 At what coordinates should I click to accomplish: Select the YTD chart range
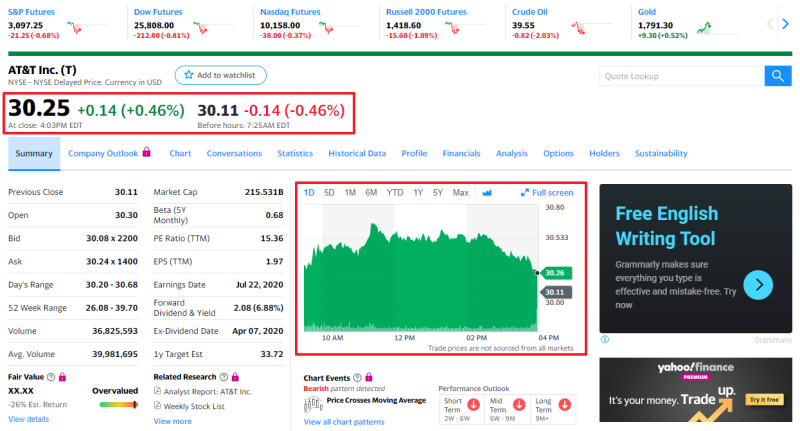tap(394, 193)
